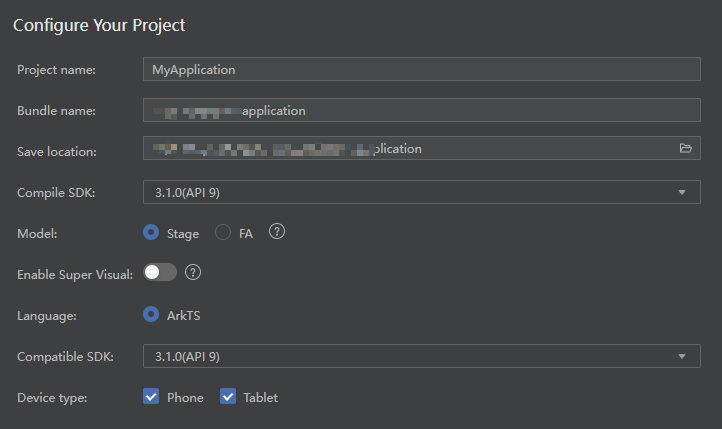Screen dimensions: 722x429
Task: Expand the Compile SDK dropdown arrow
Action: point(682,192)
